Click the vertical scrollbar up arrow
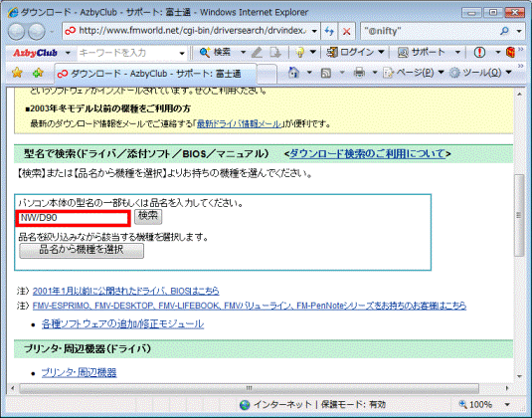The image size is (532, 418). (519, 95)
